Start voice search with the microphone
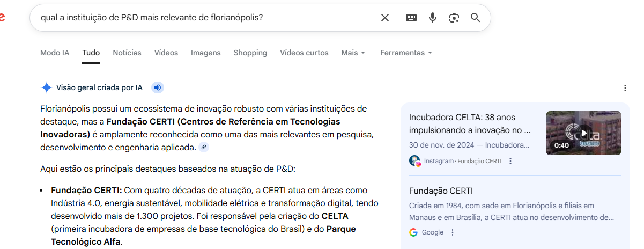The height and width of the screenshot is (249, 644). (433, 18)
